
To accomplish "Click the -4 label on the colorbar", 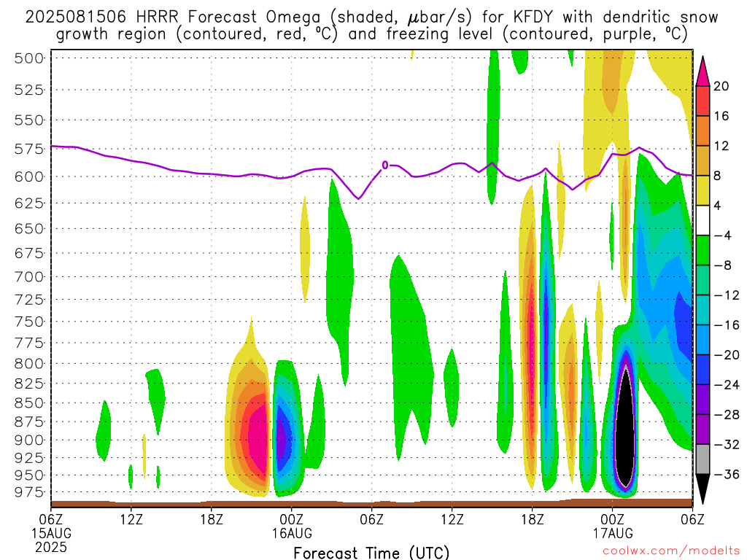I will pyautogui.click(x=722, y=236).
